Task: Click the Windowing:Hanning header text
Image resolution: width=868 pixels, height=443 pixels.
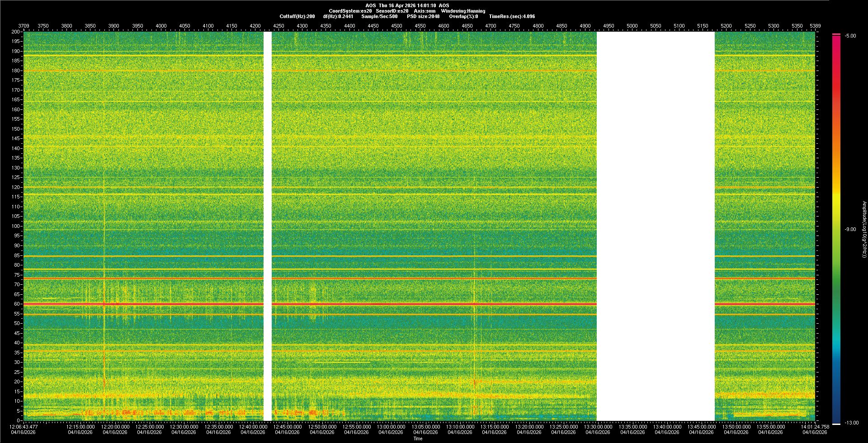Action: [x=463, y=11]
